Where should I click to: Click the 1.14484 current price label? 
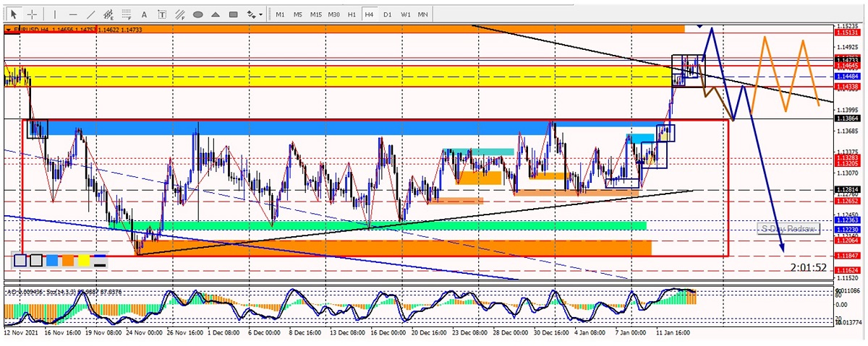click(x=847, y=76)
